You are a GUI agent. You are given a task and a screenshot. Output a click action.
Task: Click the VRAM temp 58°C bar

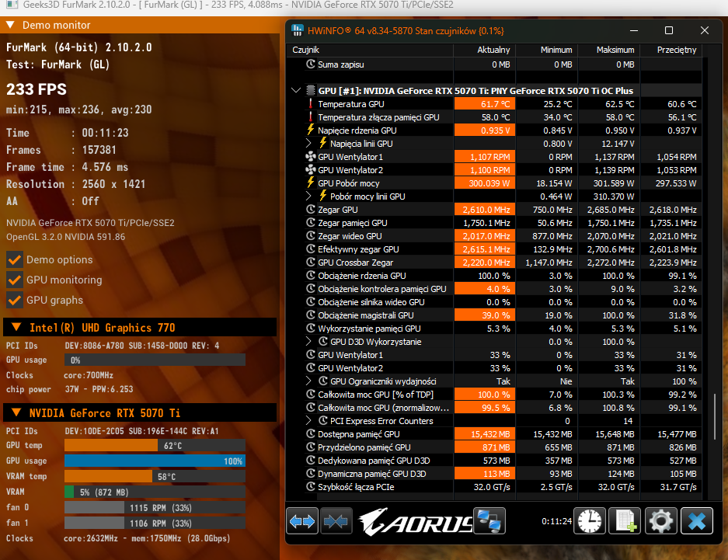tap(155, 476)
